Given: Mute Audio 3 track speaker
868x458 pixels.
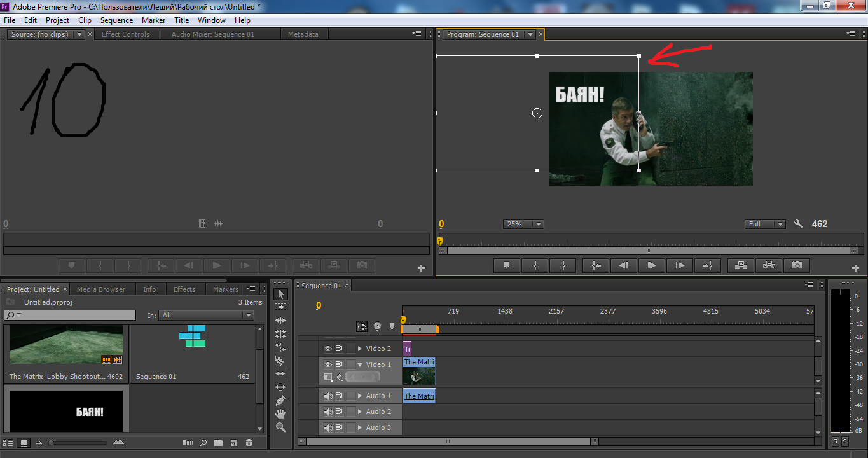Looking at the screenshot, I should [x=328, y=427].
